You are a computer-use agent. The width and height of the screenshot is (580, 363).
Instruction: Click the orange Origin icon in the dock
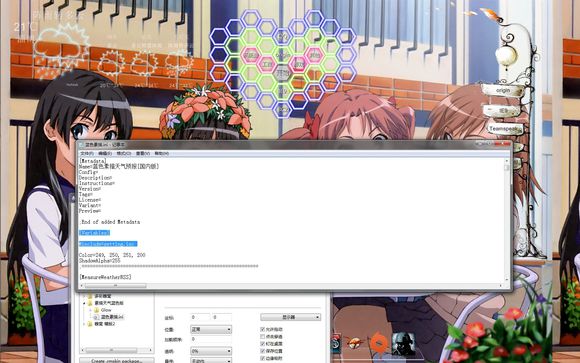pyautogui.click(x=379, y=343)
